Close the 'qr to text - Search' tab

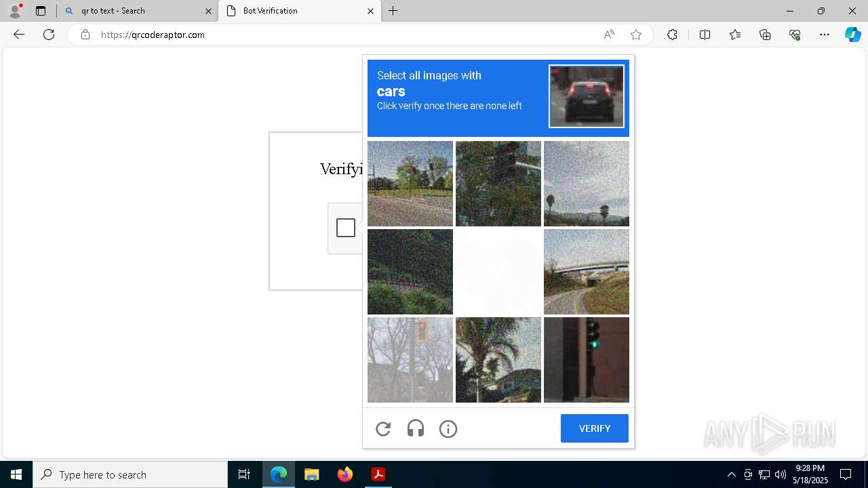(x=208, y=11)
